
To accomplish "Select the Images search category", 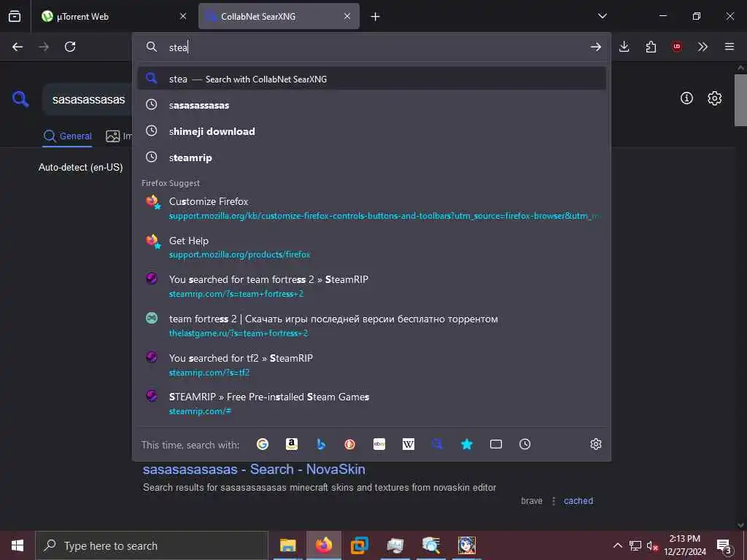I will [119, 136].
